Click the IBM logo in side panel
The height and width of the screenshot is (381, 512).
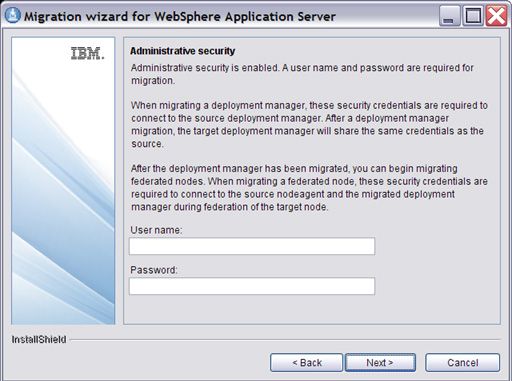click(87, 54)
